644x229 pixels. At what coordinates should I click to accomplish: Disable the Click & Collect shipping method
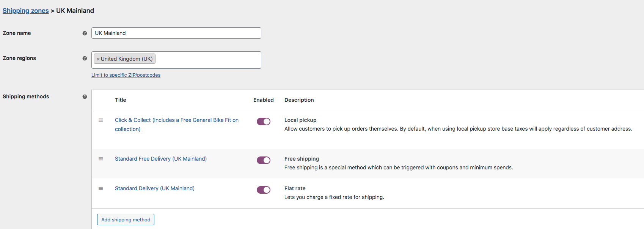click(264, 122)
